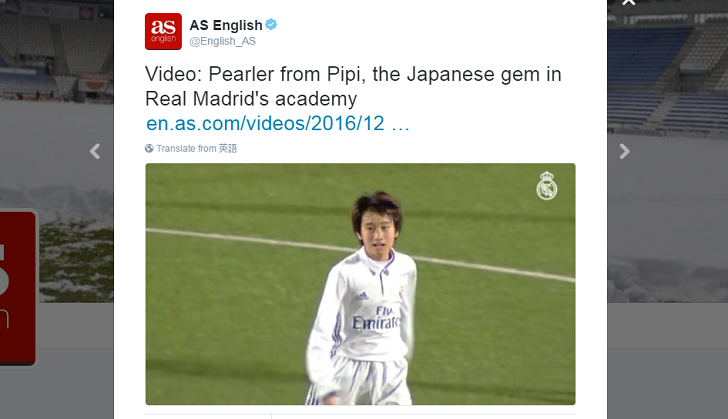Click the Real Madrid crest watermark on video
This screenshot has height=419, width=728.
coord(546,185)
